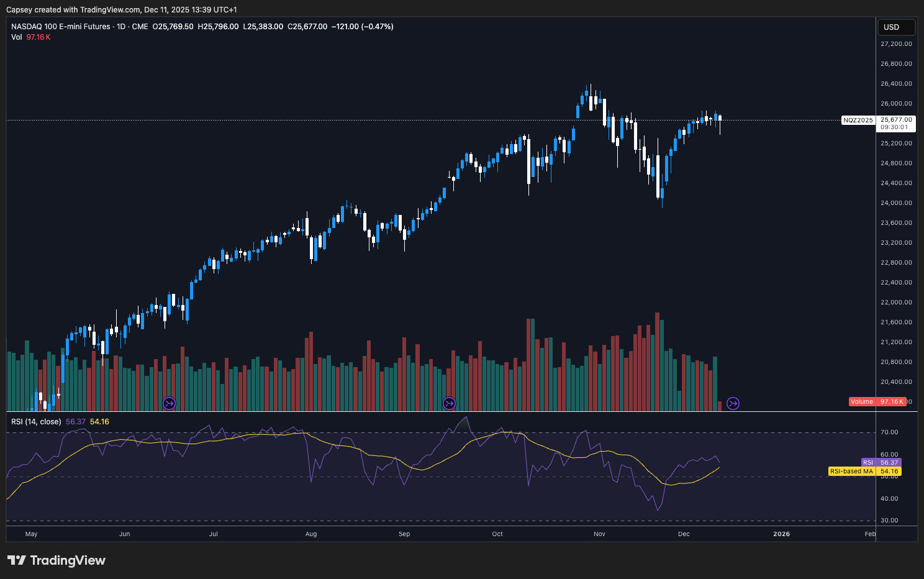Click the circular rollover arrow icon below the June bars
Image resolution: width=924 pixels, height=579 pixels.
[168, 403]
